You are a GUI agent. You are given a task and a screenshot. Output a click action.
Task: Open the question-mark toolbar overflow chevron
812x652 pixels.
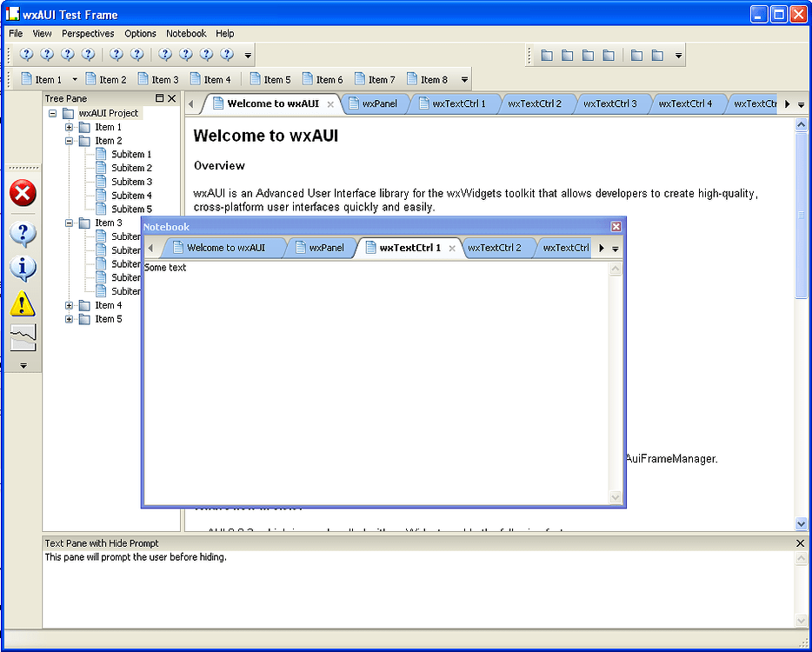tap(248, 55)
